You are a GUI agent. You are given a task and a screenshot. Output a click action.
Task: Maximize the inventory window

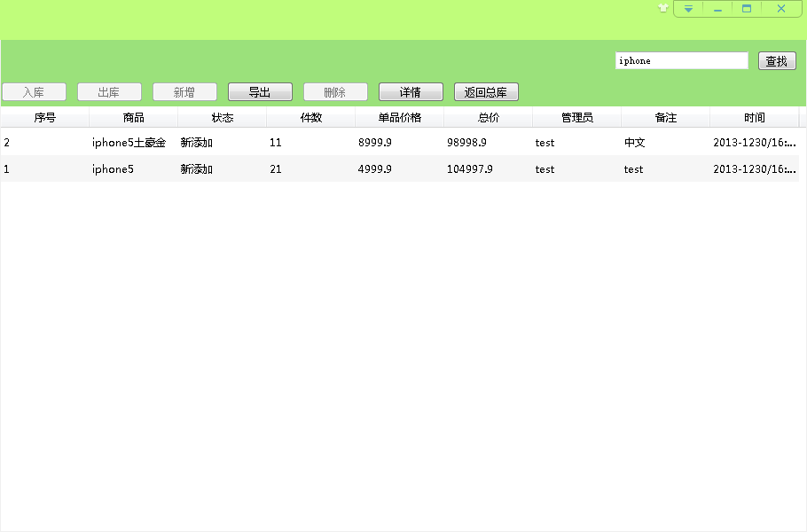pyautogui.click(x=747, y=9)
